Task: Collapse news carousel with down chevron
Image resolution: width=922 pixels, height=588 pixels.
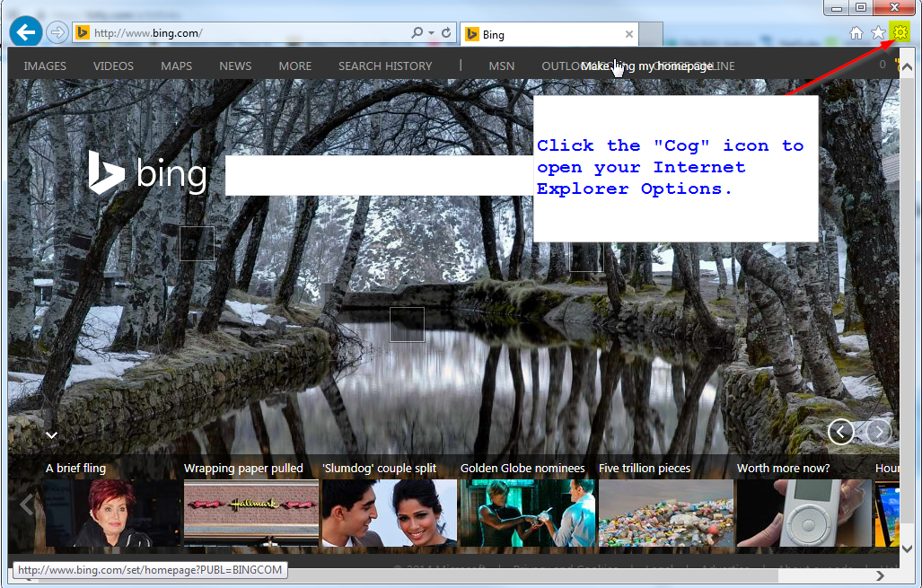Action: tap(52, 435)
